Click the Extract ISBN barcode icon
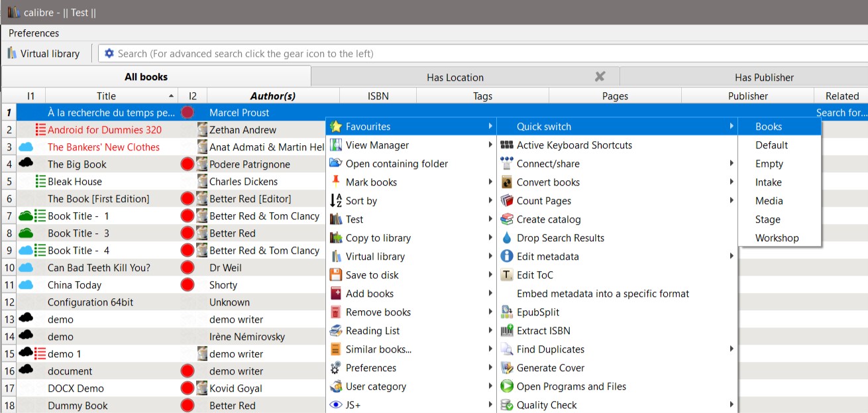 click(507, 331)
